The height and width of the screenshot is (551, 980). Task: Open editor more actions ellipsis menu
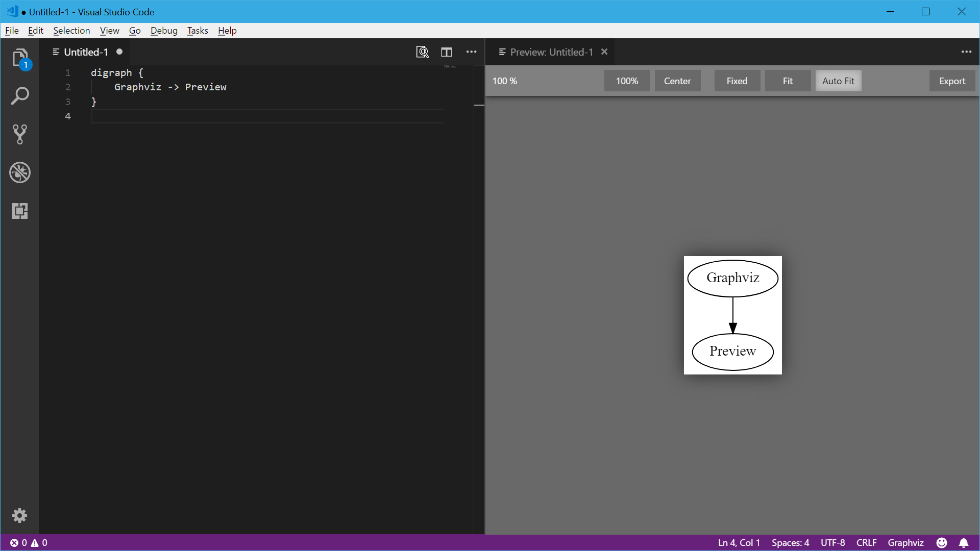(471, 52)
